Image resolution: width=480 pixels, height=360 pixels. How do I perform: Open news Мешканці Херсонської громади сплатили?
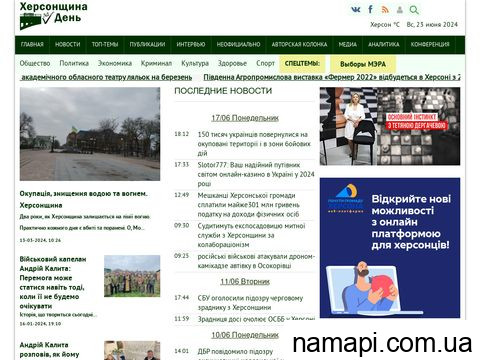click(249, 205)
